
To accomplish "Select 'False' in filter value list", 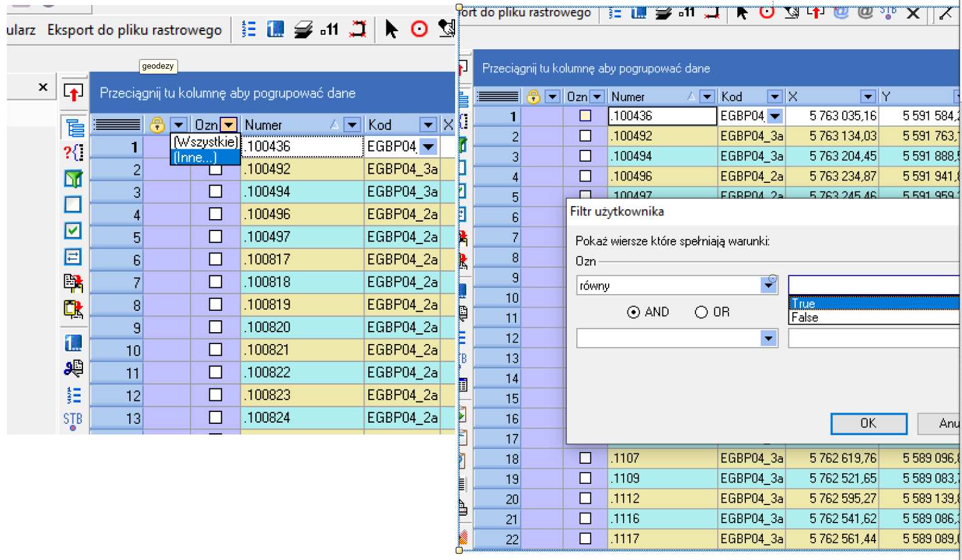I will pos(873,317).
